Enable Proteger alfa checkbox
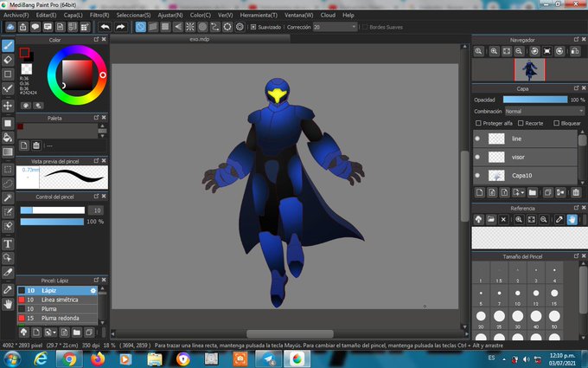588x368 pixels. click(x=478, y=123)
